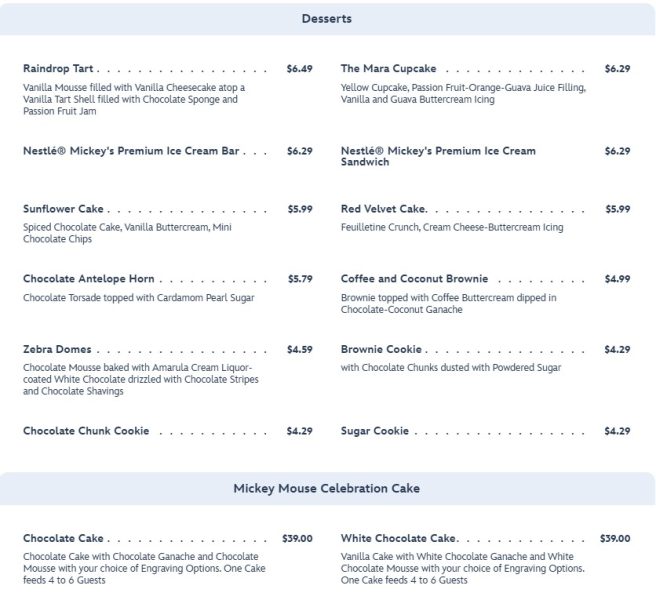Click the $5.79 price for Chocolate Antelope Horn
656x600 pixels.
click(300, 279)
